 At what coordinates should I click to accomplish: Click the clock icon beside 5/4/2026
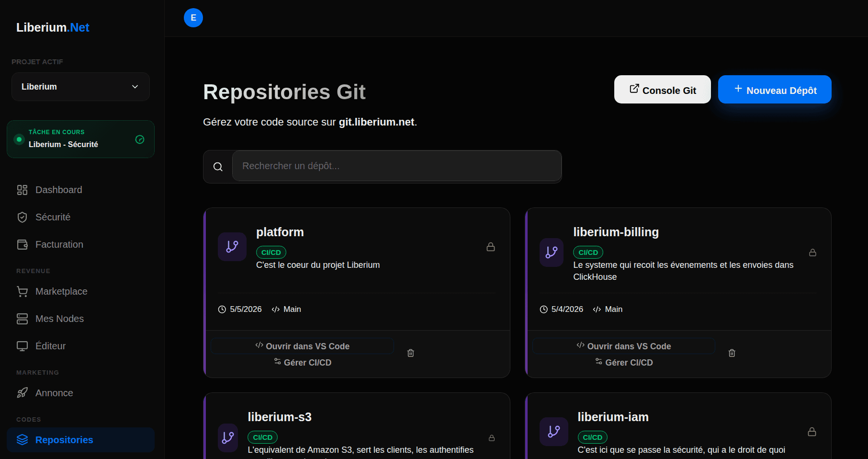click(x=544, y=310)
